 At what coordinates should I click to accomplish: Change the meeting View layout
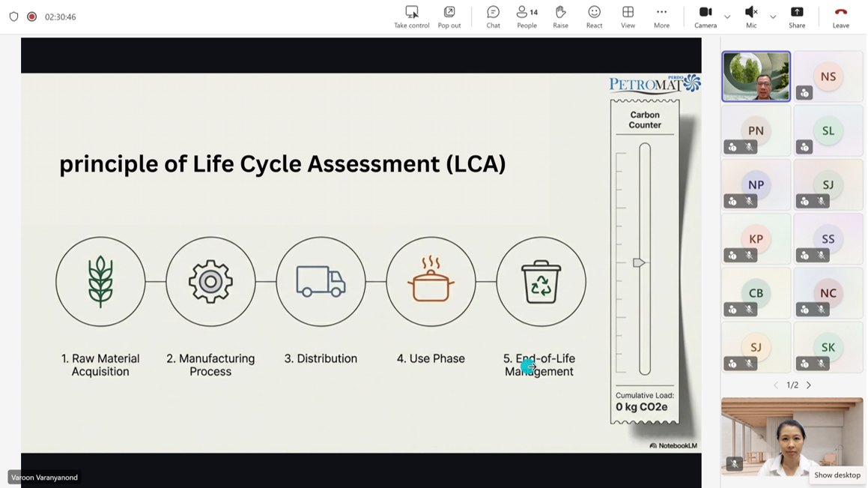point(628,16)
